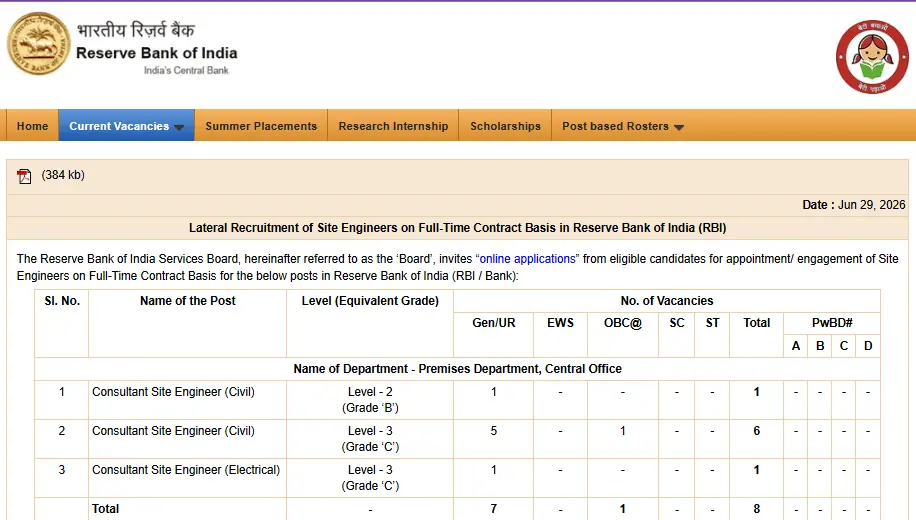Click the Gen/UR total value 7
Image resolution: width=916 pixels, height=520 pixels.
[494, 509]
